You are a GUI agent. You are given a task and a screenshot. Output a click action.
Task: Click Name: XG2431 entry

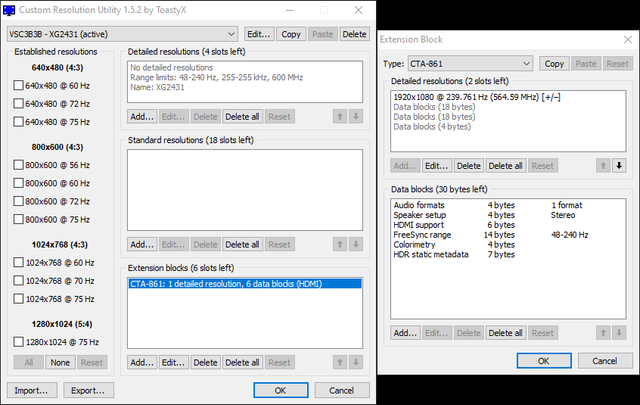click(157, 87)
